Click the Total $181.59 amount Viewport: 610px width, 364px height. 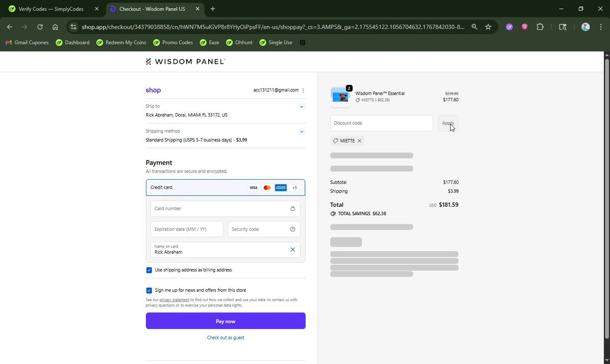pyautogui.click(x=449, y=205)
